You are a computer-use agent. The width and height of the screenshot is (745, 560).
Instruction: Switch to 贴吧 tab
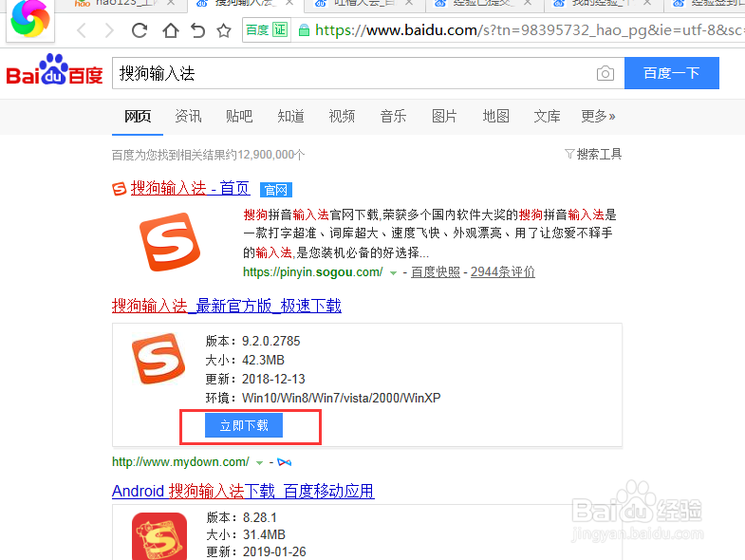[239, 116]
